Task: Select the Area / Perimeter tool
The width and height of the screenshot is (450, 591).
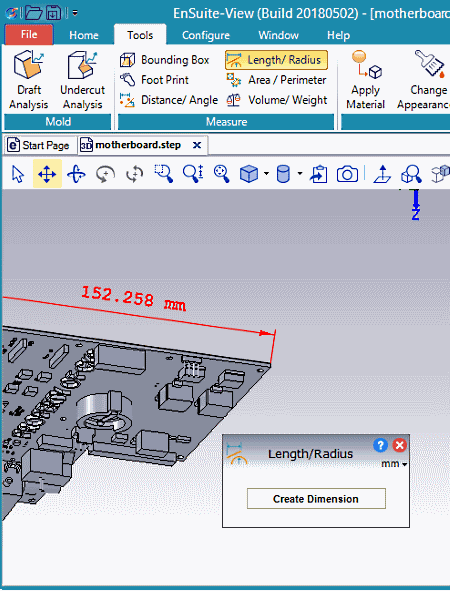Action: coord(276,80)
